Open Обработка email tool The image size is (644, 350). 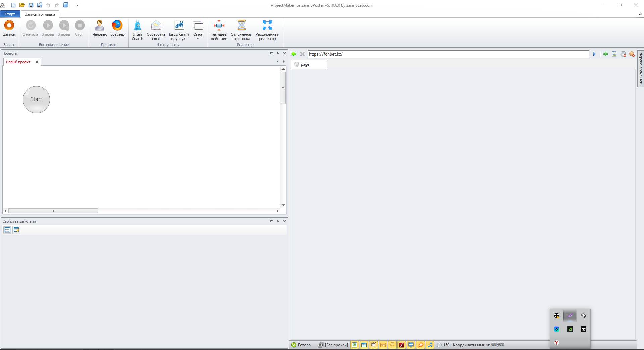pos(156,30)
